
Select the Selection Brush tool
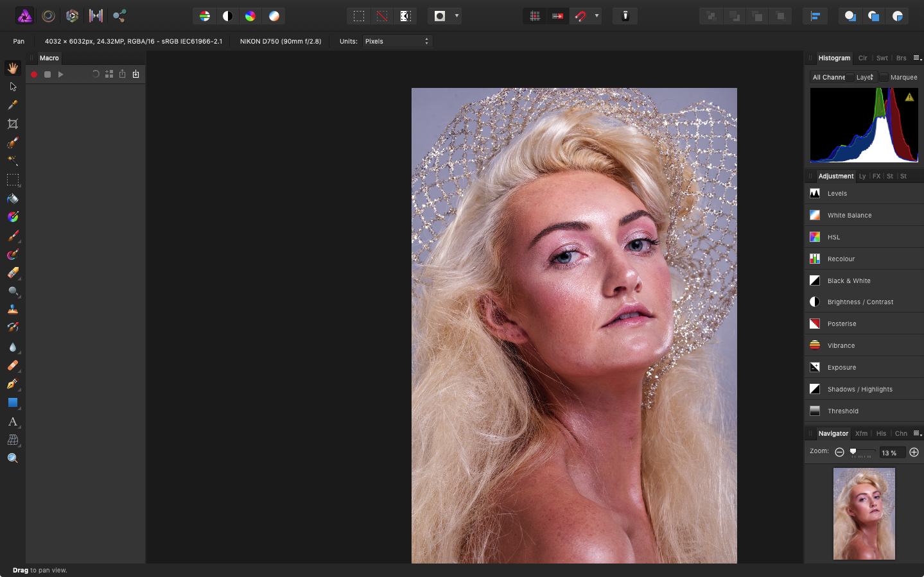pyautogui.click(x=13, y=142)
